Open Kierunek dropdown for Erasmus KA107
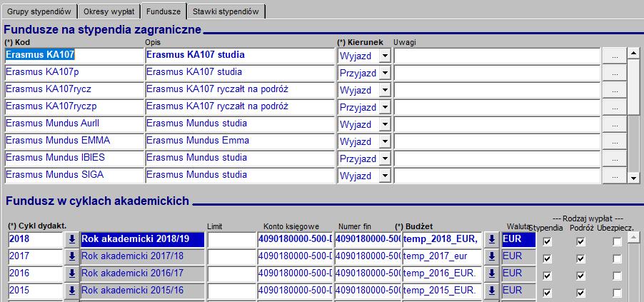 [x=384, y=56]
